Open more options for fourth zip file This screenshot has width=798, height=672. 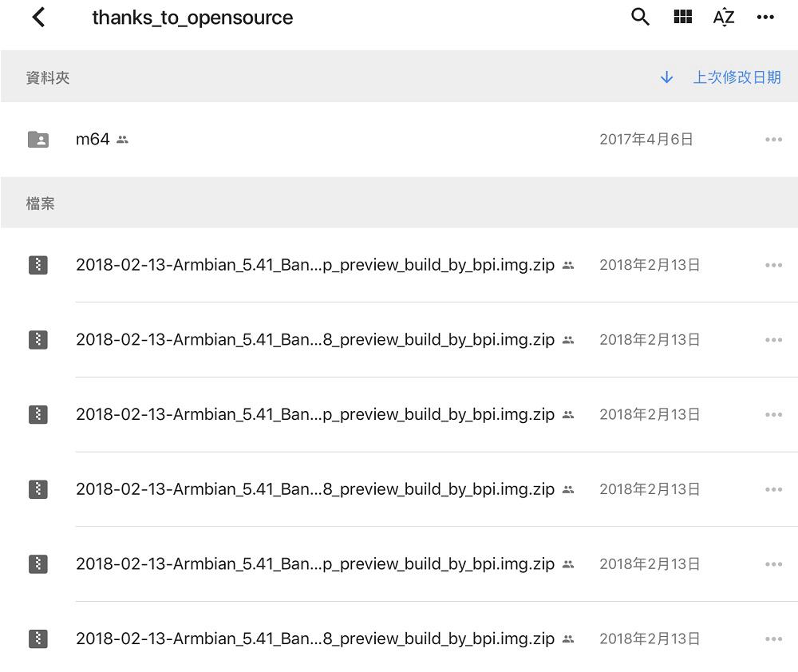pyautogui.click(x=773, y=490)
